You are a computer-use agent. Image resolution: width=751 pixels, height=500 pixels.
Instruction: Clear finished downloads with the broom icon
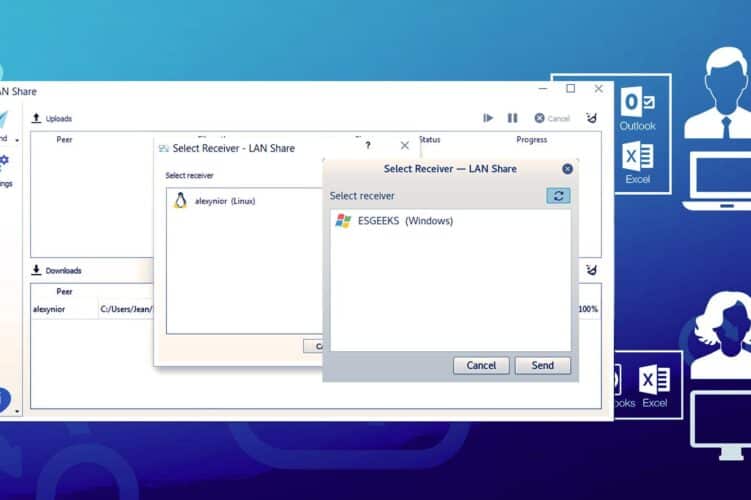(x=592, y=270)
